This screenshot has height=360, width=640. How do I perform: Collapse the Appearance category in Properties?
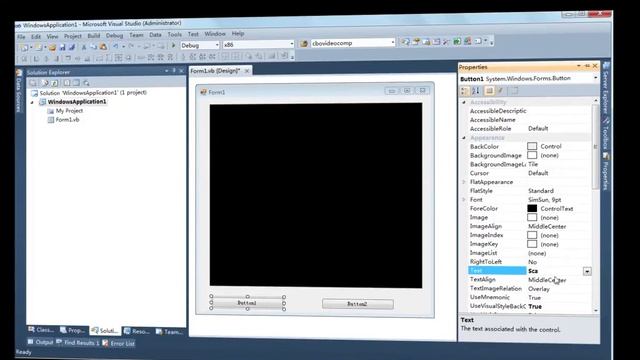[x=464, y=138]
